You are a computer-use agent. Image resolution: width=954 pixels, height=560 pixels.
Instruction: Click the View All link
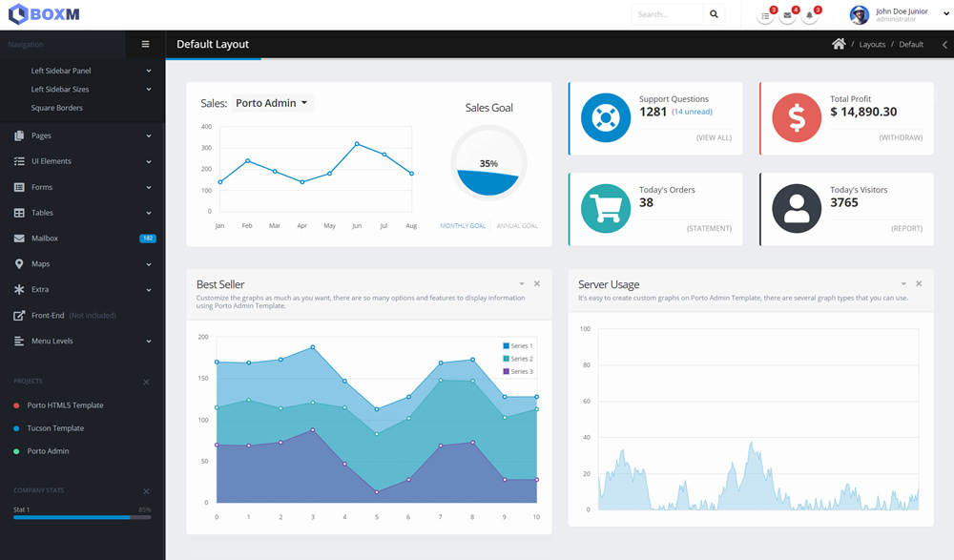(x=714, y=137)
